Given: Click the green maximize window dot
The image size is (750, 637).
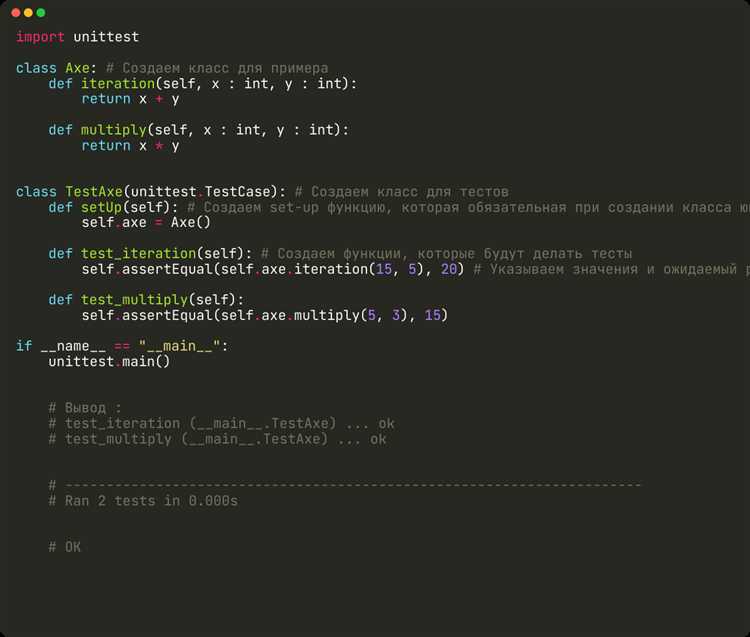Looking at the screenshot, I should pyautogui.click(x=41, y=13).
